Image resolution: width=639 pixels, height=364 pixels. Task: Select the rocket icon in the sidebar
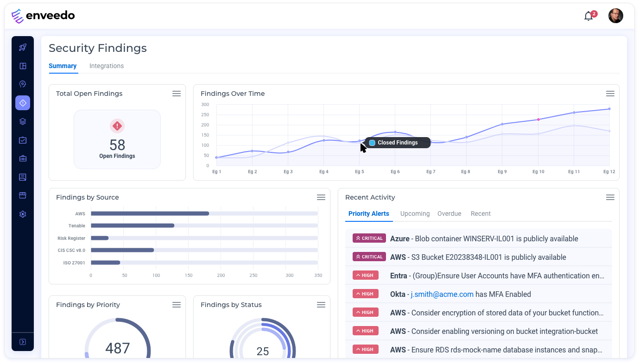22,47
